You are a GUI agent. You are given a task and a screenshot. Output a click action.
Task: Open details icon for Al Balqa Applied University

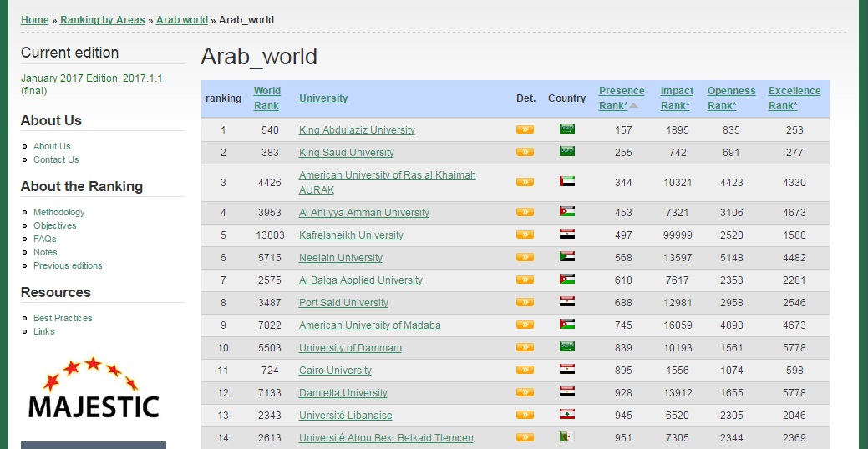click(525, 280)
